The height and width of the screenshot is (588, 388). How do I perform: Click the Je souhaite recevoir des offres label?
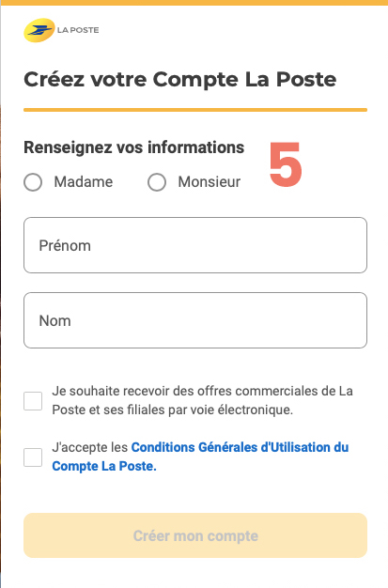tap(203, 400)
